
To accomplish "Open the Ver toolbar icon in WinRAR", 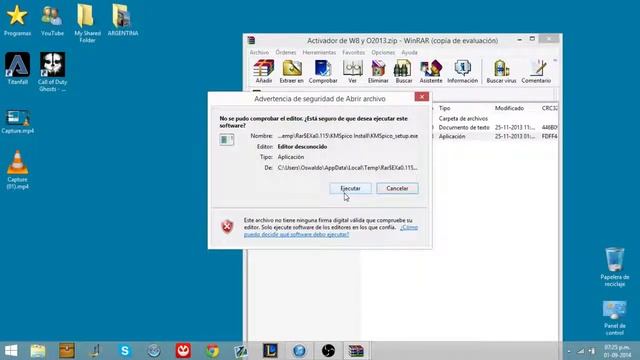I will point(353,71).
